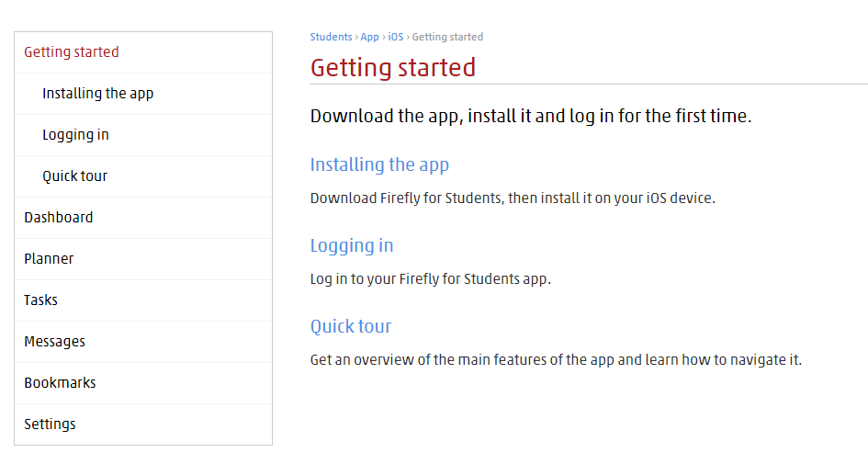Screen dimensions: 868x464
Task: Open Bookmarks in the sidebar
Action: pyautogui.click(x=142, y=383)
